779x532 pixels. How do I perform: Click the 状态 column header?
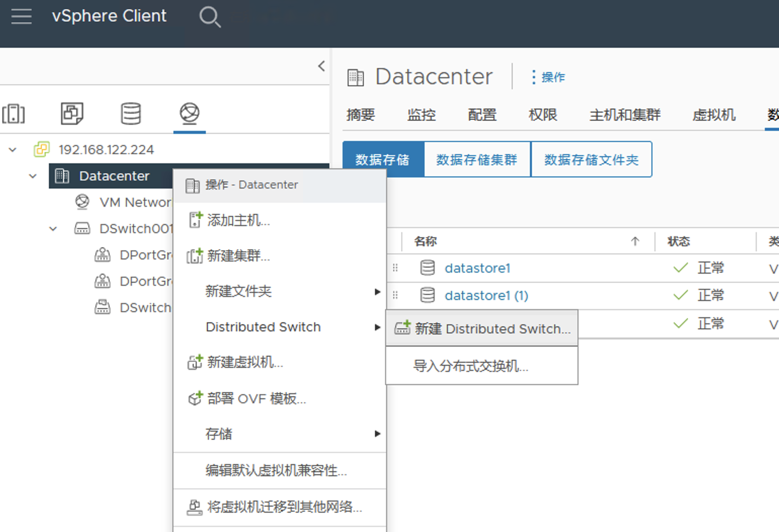[679, 241]
